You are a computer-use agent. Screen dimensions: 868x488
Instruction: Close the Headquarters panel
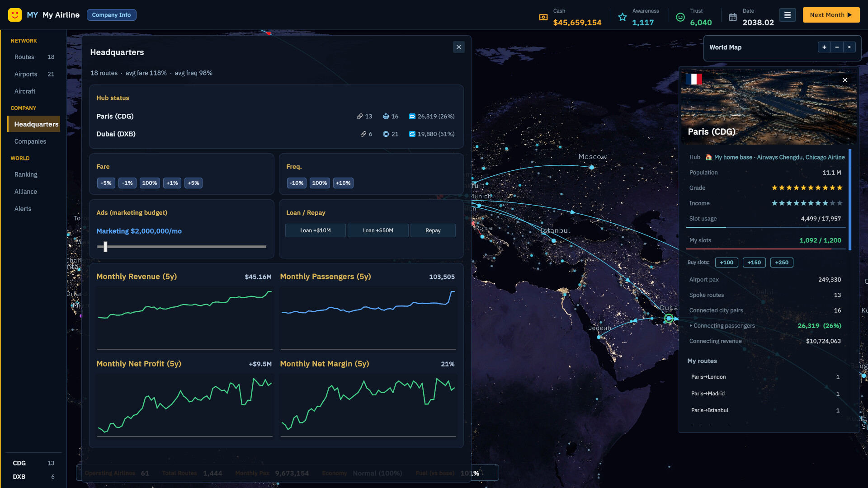459,47
